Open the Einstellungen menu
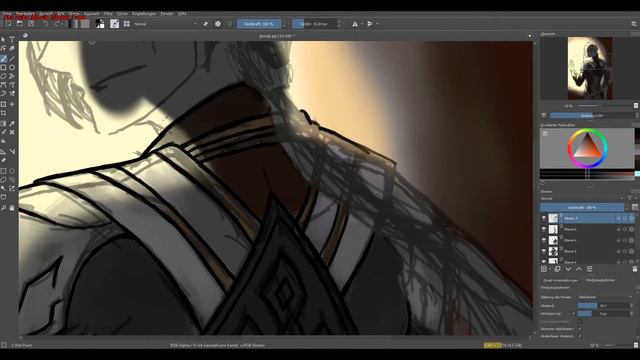Viewport: 640px width, 360px height. (x=144, y=14)
